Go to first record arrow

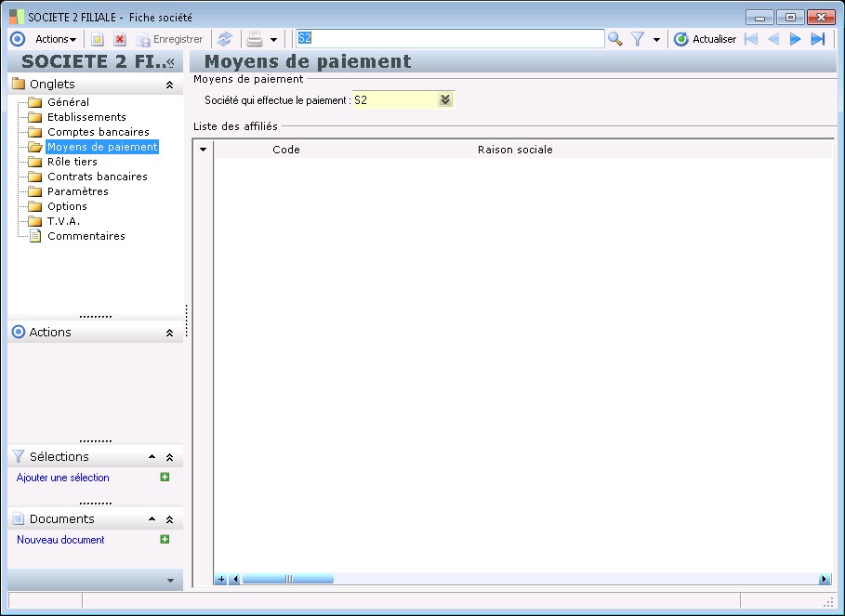point(751,39)
